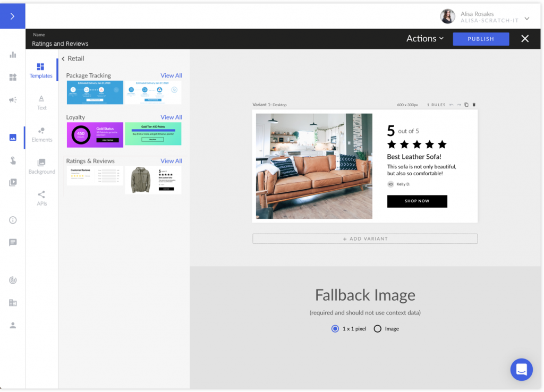Choose the Image fallback option
The image size is (544, 392).
(377, 328)
